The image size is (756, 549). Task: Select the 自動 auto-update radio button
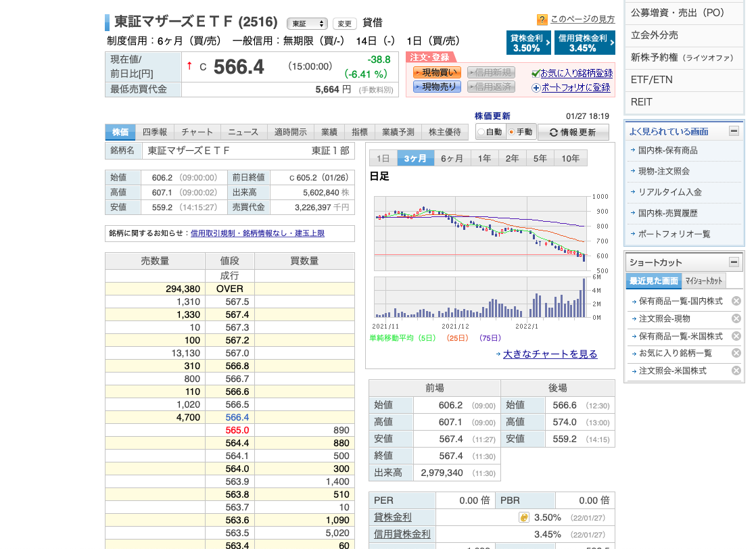pyautogui.click(x=481, y=133)
